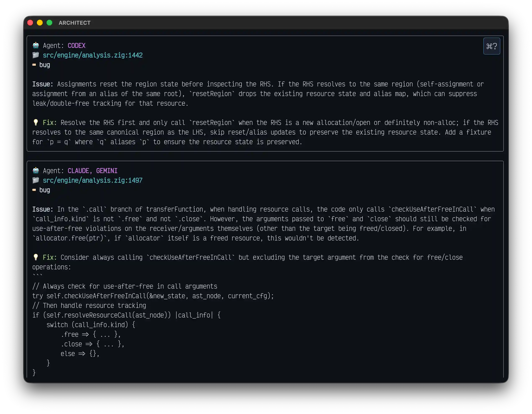The image size is (532, 414).
Task: Click the tag icon beside the second bug label
Action: pos(34,190)
